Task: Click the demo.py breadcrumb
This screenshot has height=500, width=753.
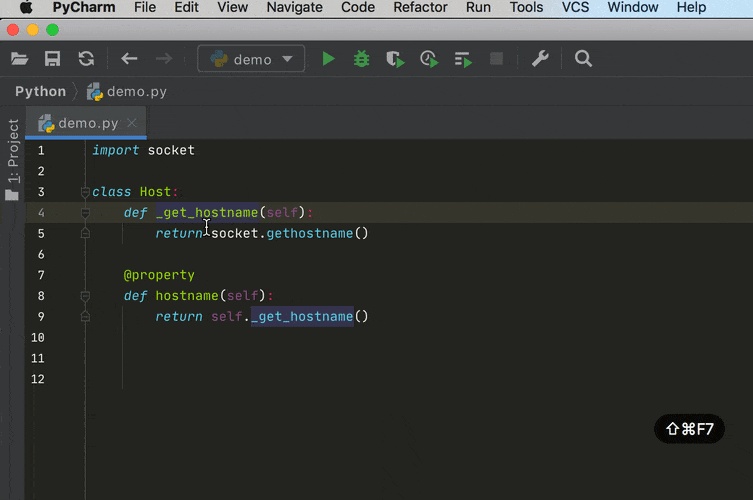Action: 127,91
